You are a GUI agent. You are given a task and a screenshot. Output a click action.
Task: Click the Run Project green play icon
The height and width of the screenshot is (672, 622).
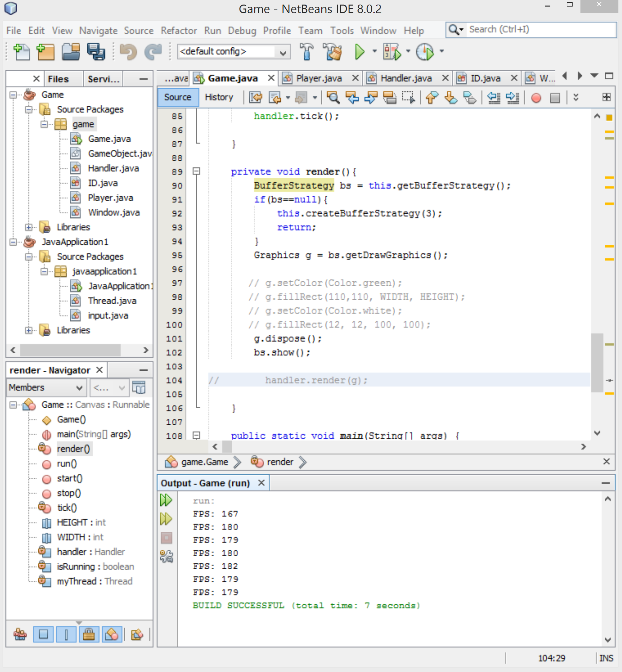[359, 52]
